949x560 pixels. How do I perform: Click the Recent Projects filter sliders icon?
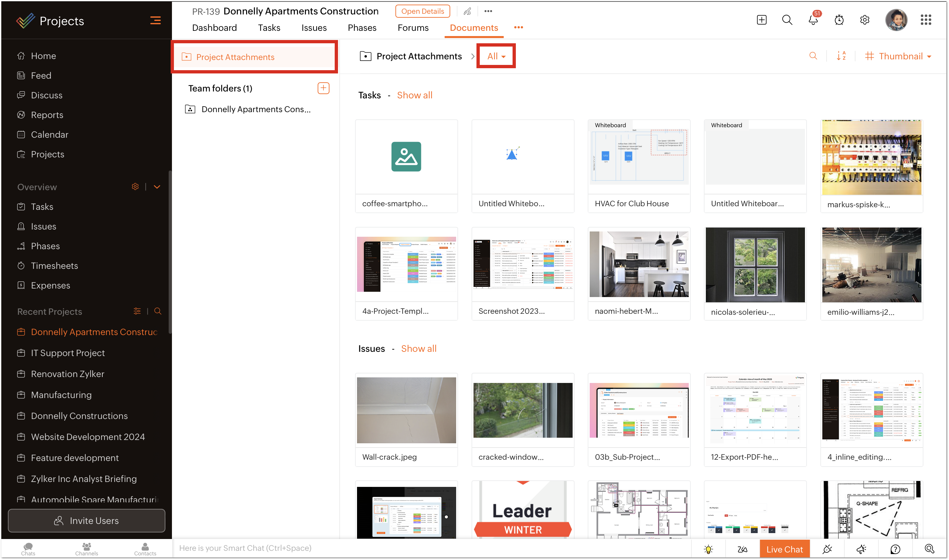pyautogui.click(x=137, y=311)
